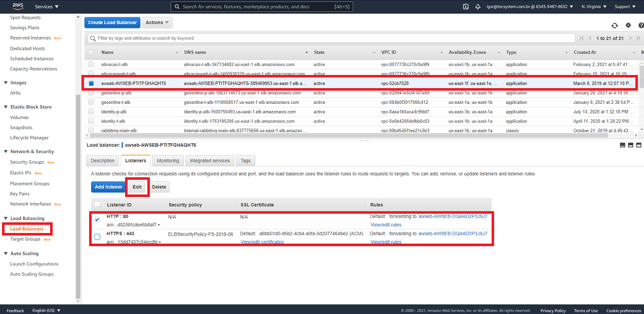The image size is (644, 314).
Task: Open the notifications bell
Action: (x=478, y=7)
